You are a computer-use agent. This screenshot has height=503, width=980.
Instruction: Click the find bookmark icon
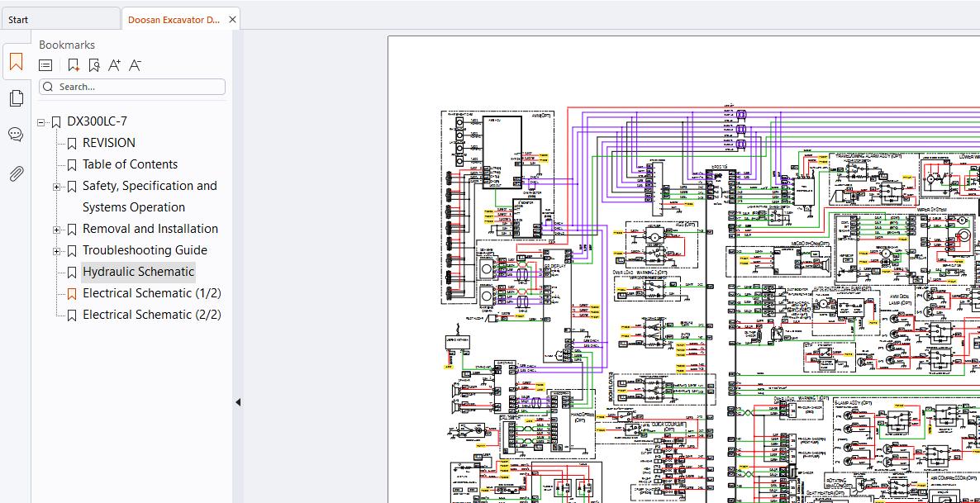pyautogui.click(x=93, y=65)
